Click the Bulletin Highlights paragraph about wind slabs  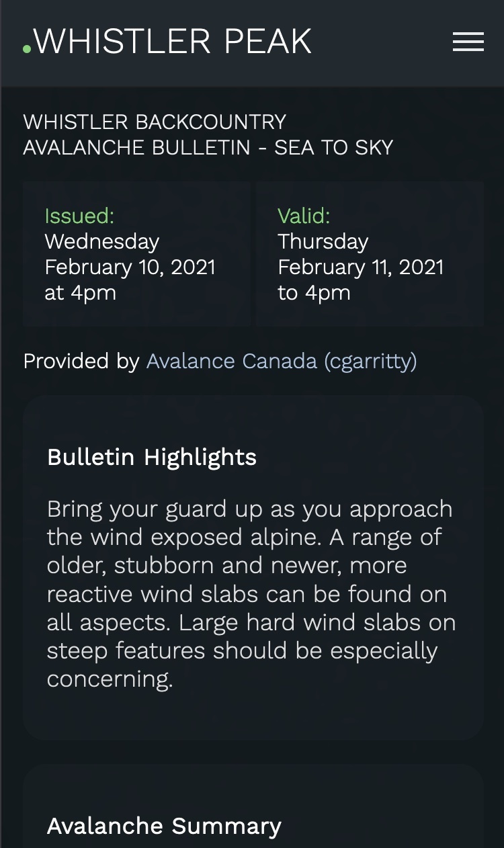(x=251, y=594)
